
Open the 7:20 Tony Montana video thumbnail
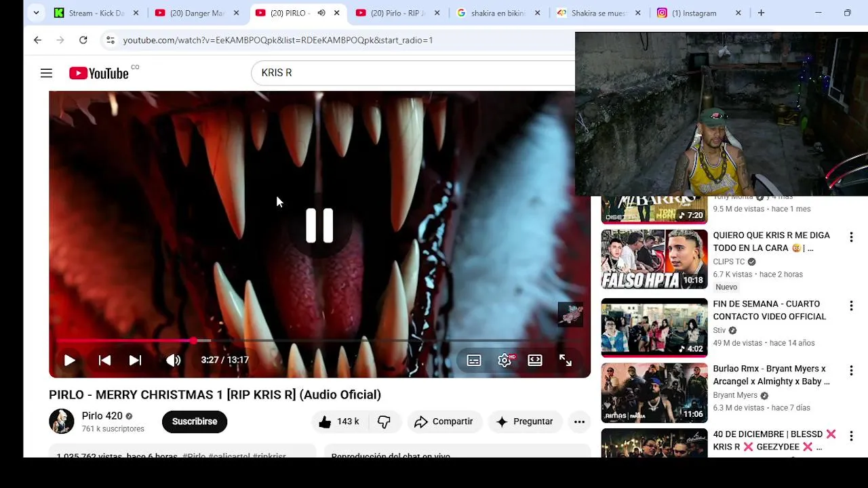click(x=654, y=209)
